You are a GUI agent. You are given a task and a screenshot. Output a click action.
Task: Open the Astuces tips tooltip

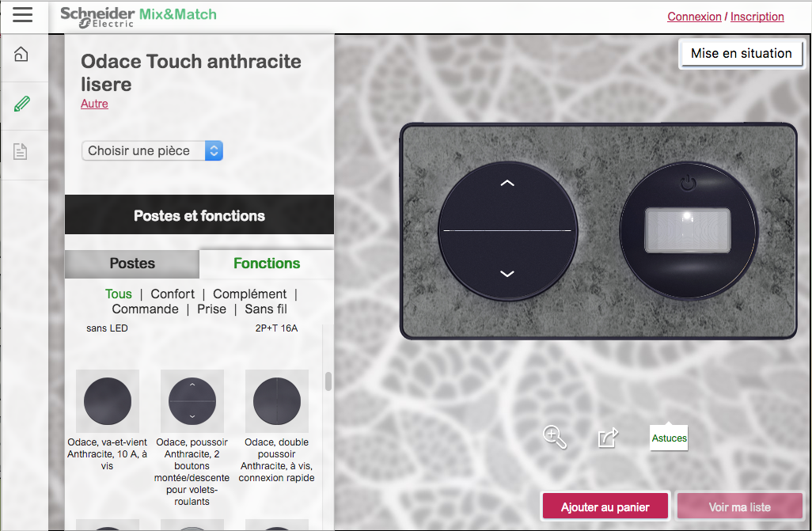click(669, 438)
